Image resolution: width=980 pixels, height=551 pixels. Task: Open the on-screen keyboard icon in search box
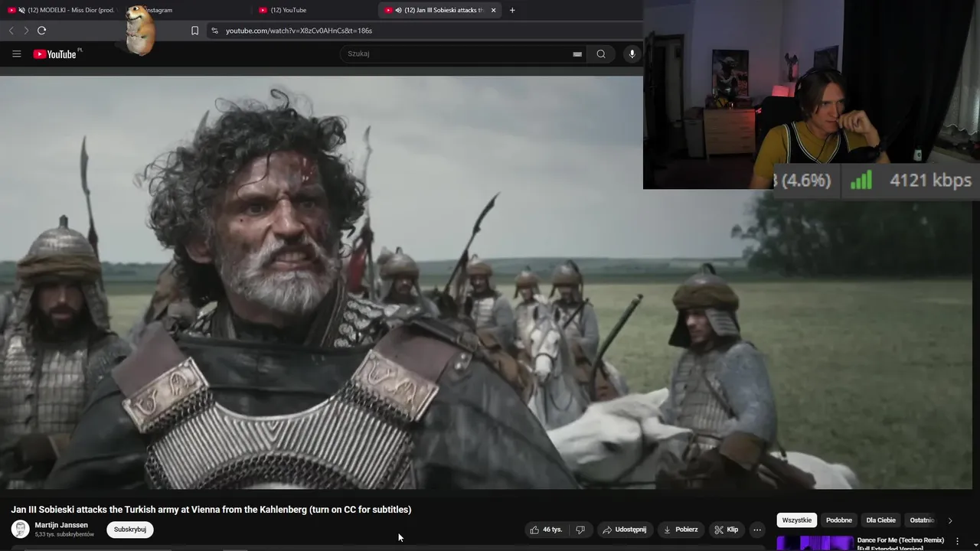point(577,54)
